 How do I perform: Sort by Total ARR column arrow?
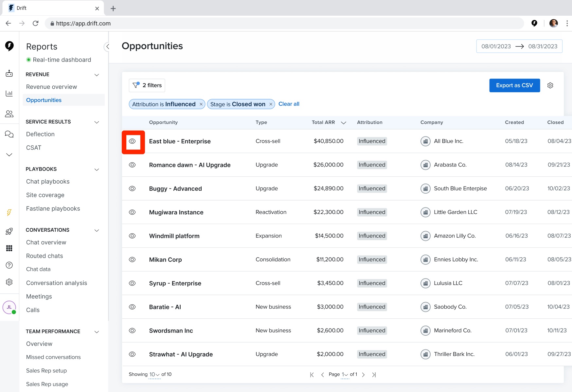(344, 123)
